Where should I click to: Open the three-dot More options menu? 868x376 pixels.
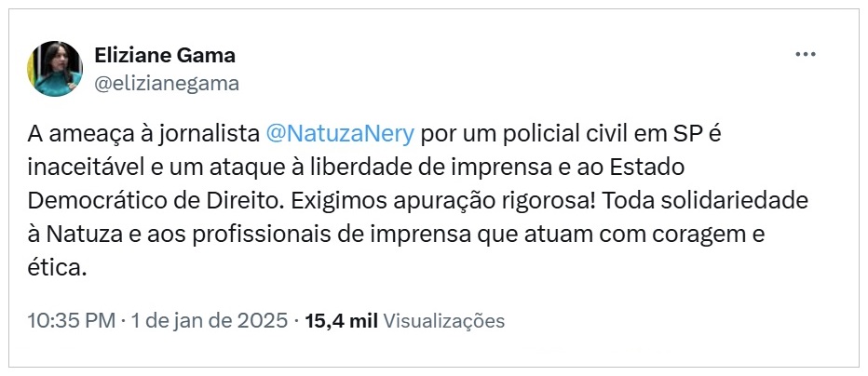tap(805, 55)
